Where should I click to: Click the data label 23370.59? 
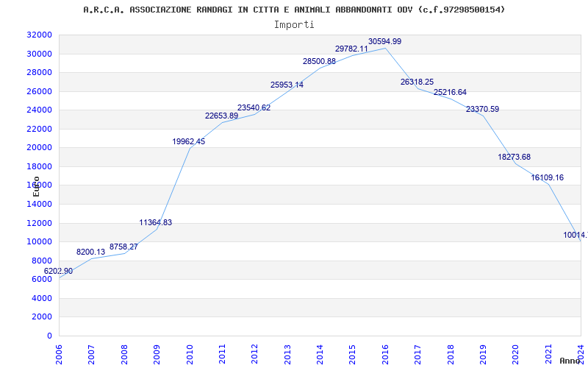point(482,109)
